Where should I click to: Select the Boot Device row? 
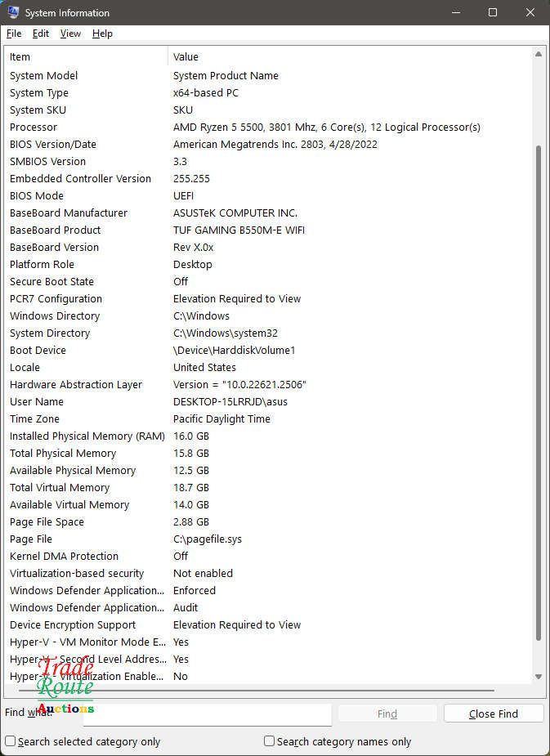pos(268,350)
